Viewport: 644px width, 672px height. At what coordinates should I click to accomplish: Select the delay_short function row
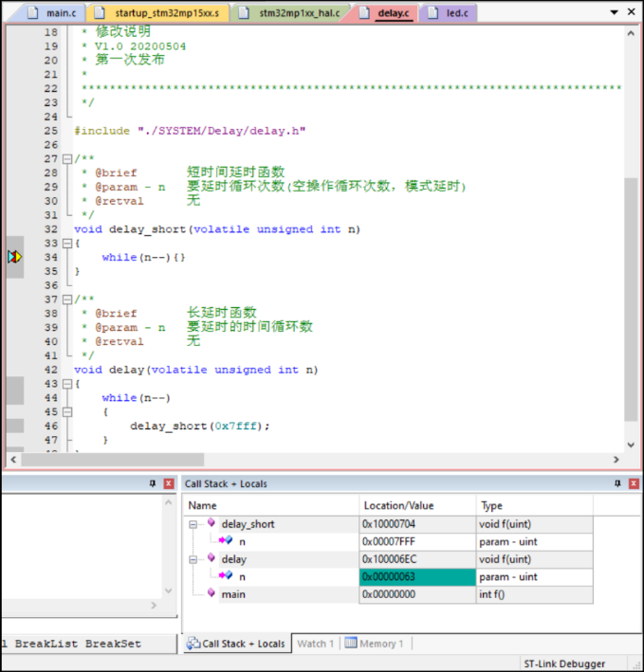click(x=390, y=524)
